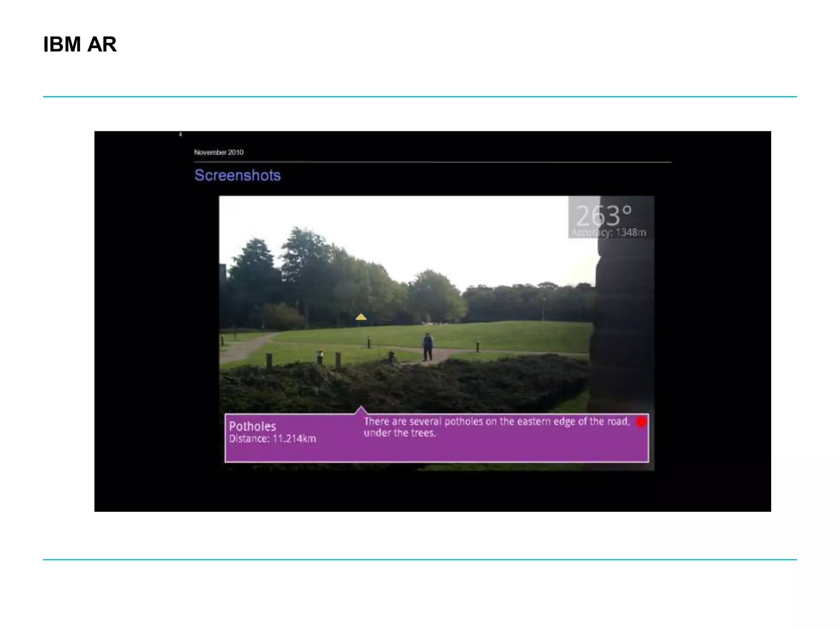Click the yellow triangle AR marker

361,317
